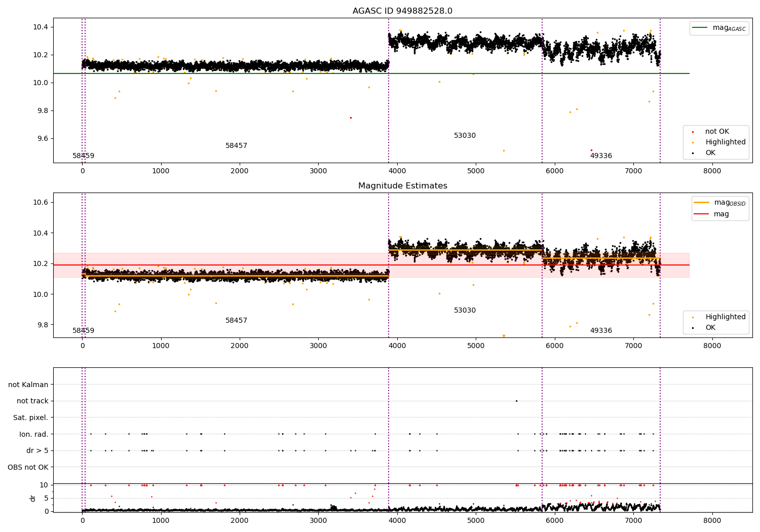Click the top plot's 10.4 y-axis tick label
The height and width of the screenshot is (532, 760).
(x=41, y=27)
